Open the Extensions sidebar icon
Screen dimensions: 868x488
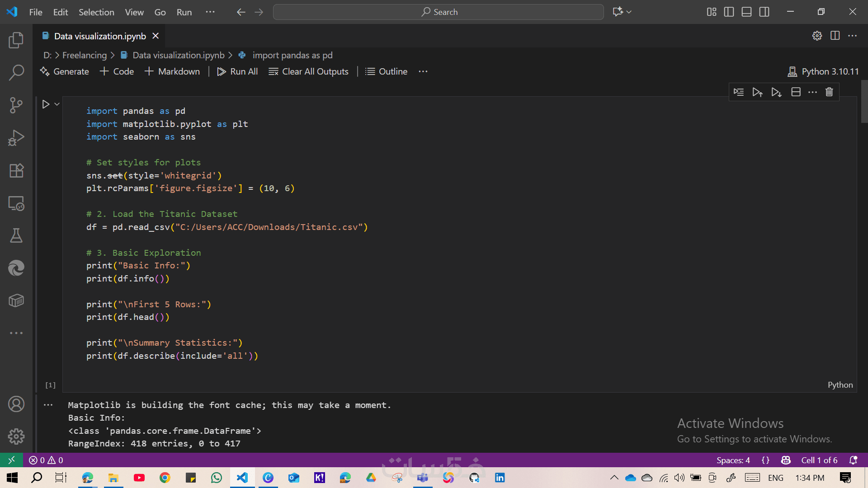pyautogui.click(x=16, y=170)
